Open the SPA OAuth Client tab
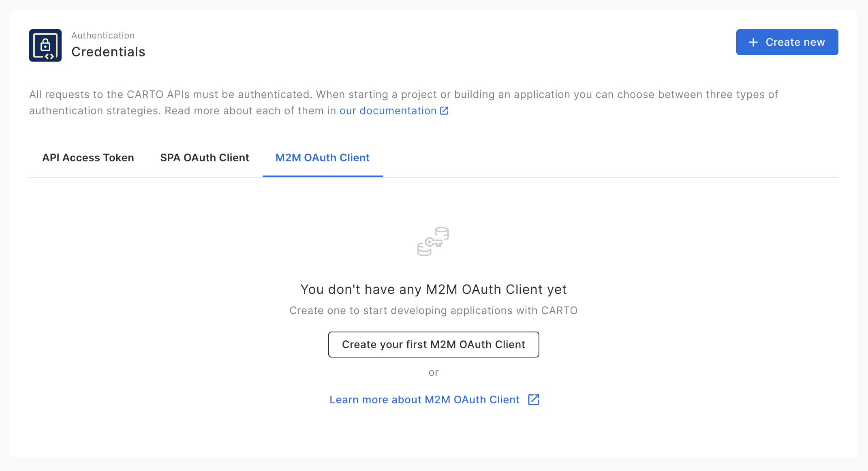This screenshot has height=471, width=868. pos(204,158)
